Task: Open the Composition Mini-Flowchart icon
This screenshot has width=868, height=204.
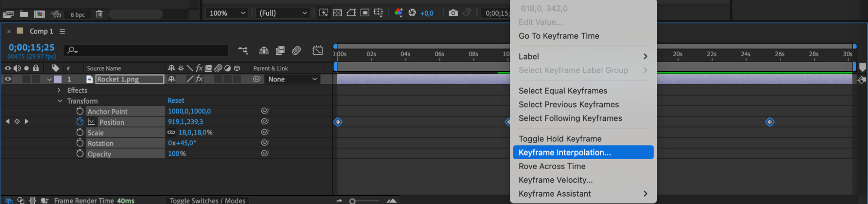Action: tap(243, 50)
